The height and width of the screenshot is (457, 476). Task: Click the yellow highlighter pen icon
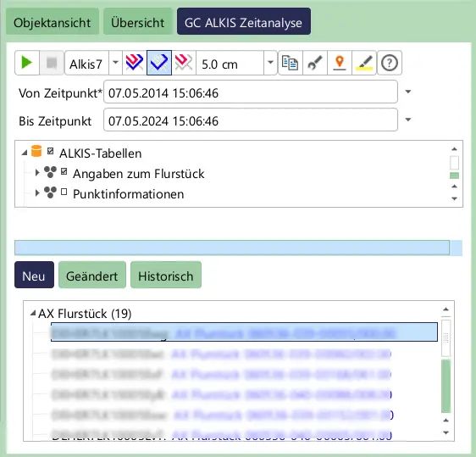[x=364, y=63]
